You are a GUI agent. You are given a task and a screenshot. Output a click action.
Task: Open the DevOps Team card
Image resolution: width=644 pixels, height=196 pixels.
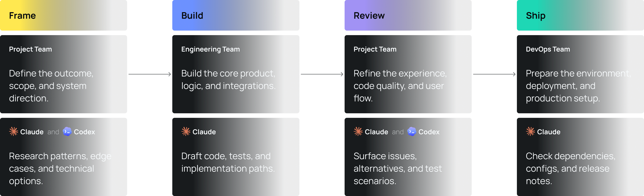(x=580, y=74)
